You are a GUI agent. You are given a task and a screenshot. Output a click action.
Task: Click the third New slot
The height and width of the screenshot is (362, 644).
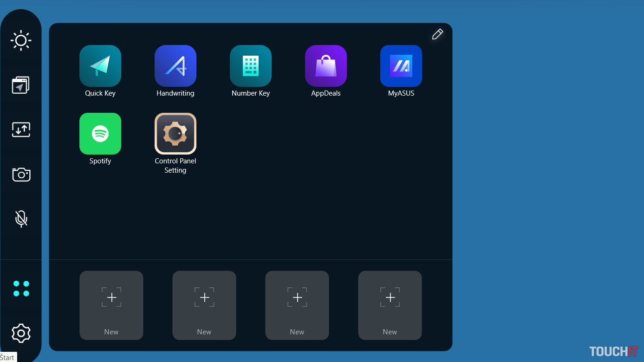click(x=297, y=305)
